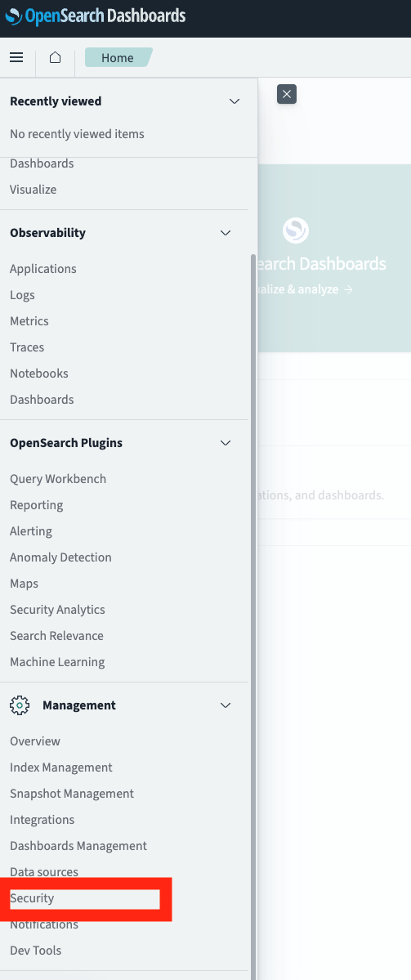Open Dashboards Management
Image resolution: width=411 pixels, height=980 pixels.
tap(78, 846)
